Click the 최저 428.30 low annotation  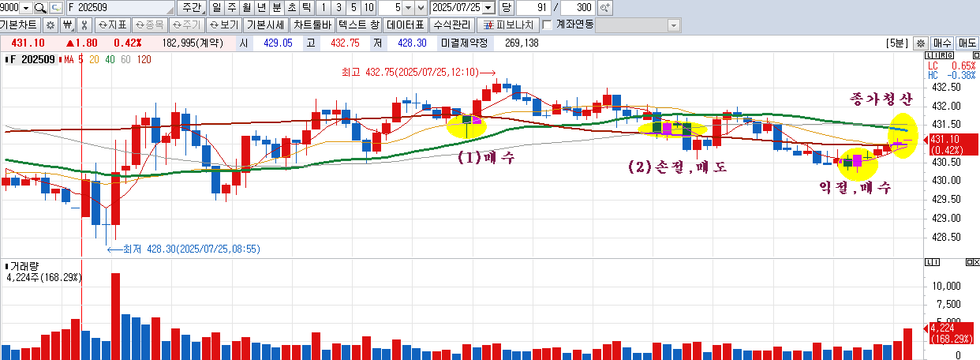point(183,249)
